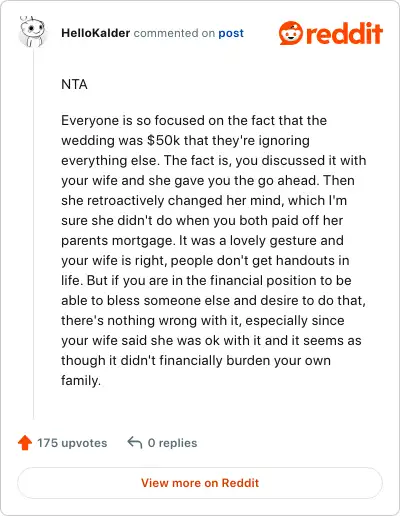This screenshot has width=400, height=516.
Task: Click the '175 upvotes' count
Action: pos(72,443)
